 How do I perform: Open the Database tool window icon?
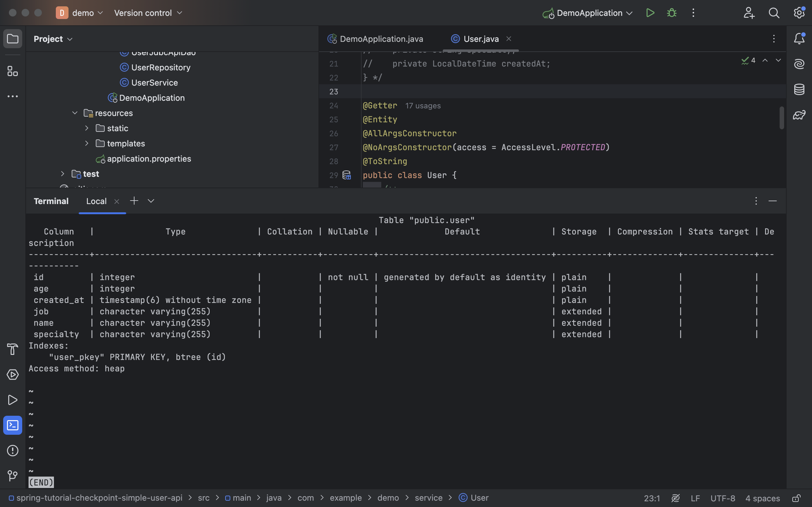pos(799,90)
